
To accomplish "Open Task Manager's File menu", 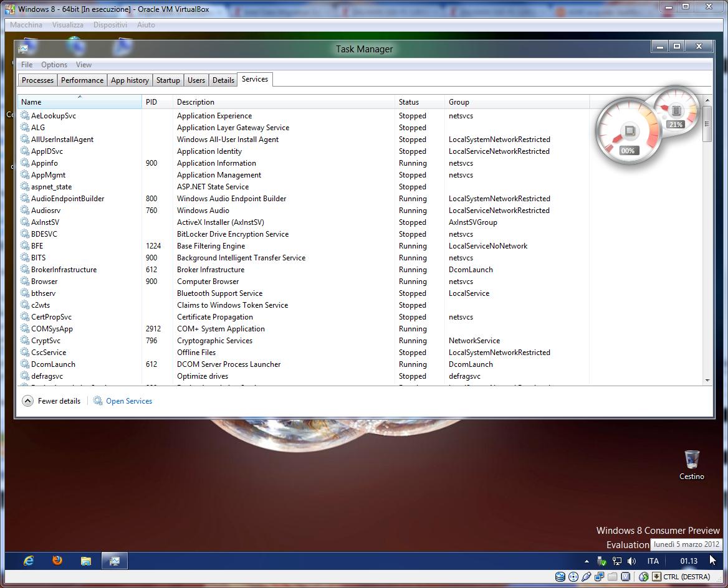I will (x=27, y=65).
